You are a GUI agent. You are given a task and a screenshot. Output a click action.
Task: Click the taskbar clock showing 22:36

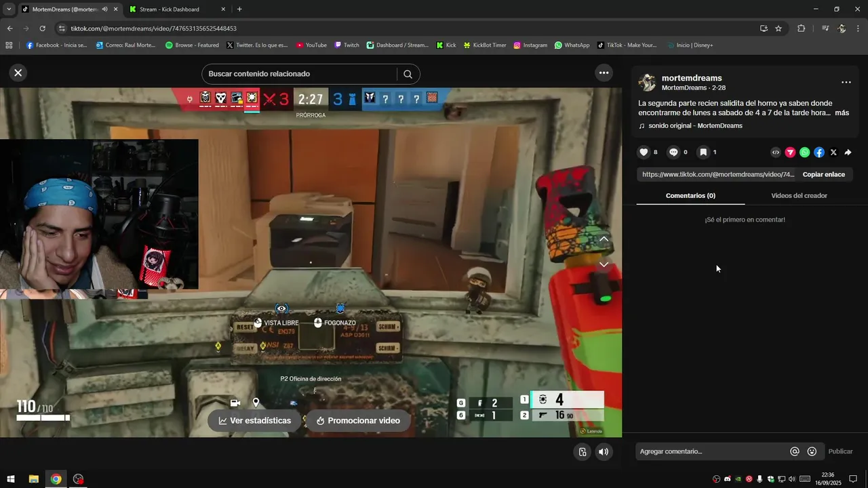click(828, 479)
